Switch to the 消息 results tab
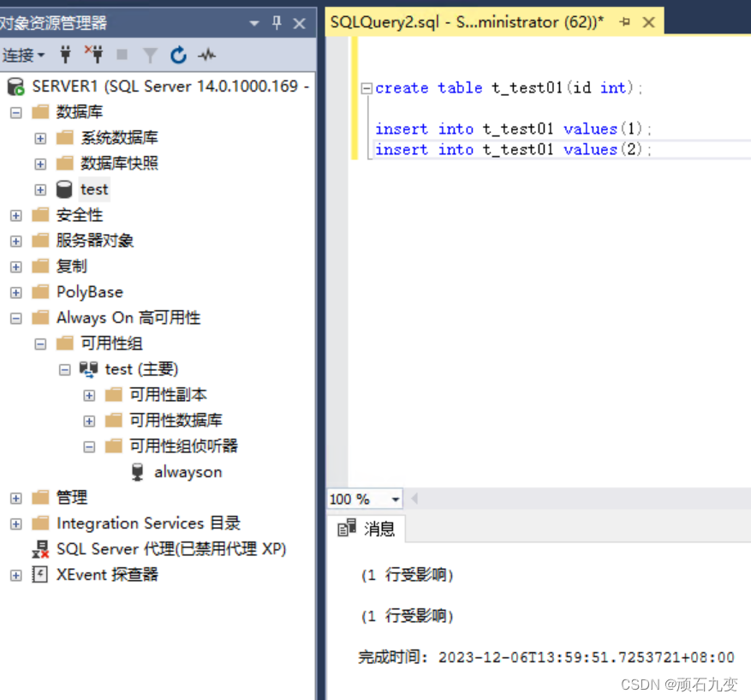 click(379, 529)
